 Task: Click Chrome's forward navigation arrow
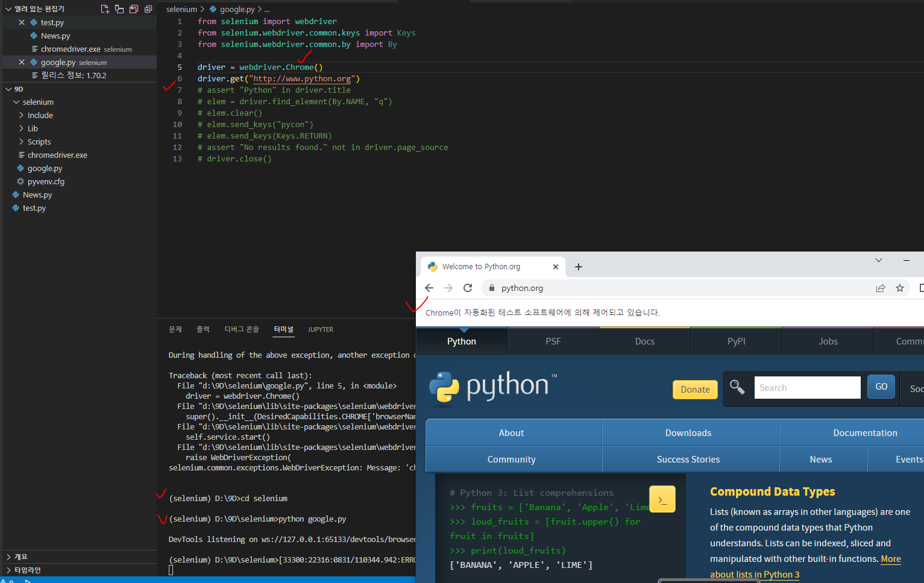448,288
